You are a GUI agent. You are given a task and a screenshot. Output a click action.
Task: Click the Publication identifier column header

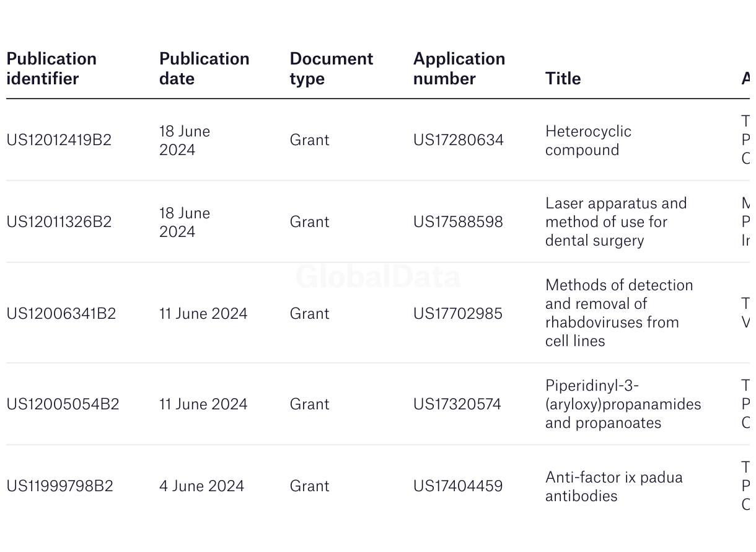(x=51, y=69)
